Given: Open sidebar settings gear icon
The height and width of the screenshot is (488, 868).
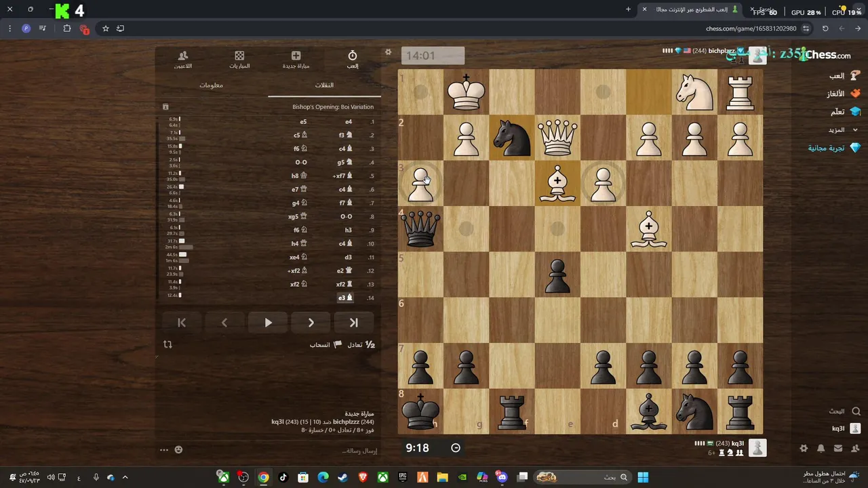Looking at the screenshot, I should click(804, 448).
